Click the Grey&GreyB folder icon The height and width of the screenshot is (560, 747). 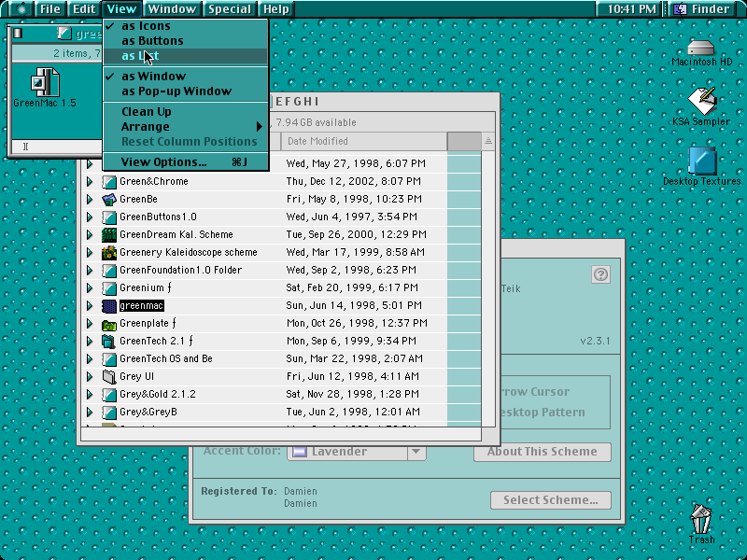tap(109, 413)
